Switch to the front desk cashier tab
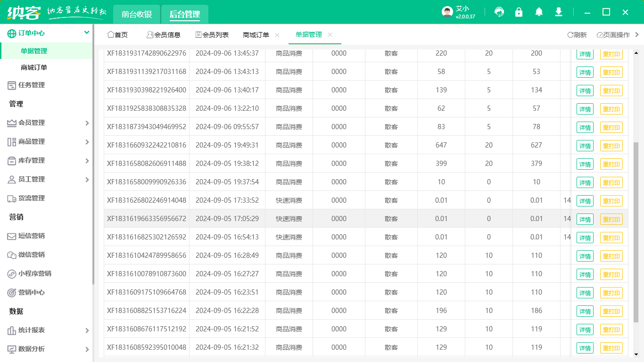 pos(137,15)
